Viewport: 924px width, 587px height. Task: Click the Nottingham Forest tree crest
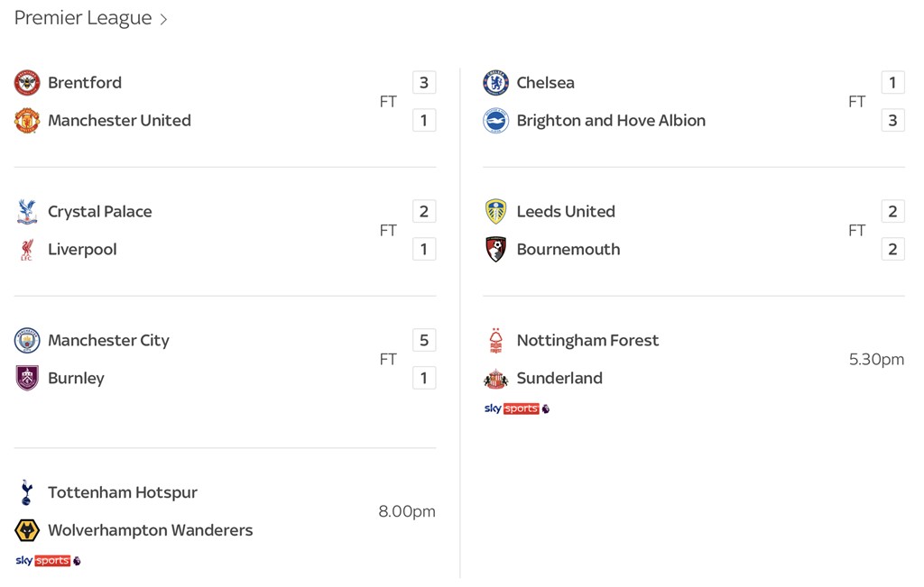495,341
